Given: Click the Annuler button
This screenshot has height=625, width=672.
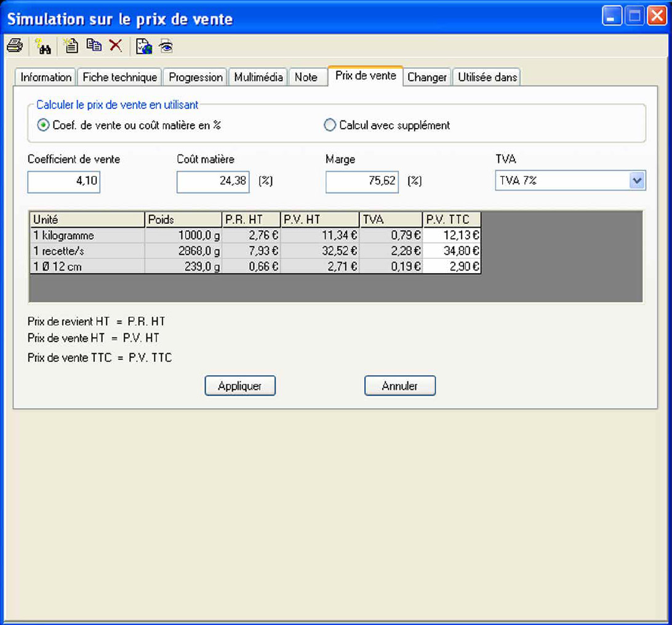Looking at the screenshot, I should pos(400,386).
